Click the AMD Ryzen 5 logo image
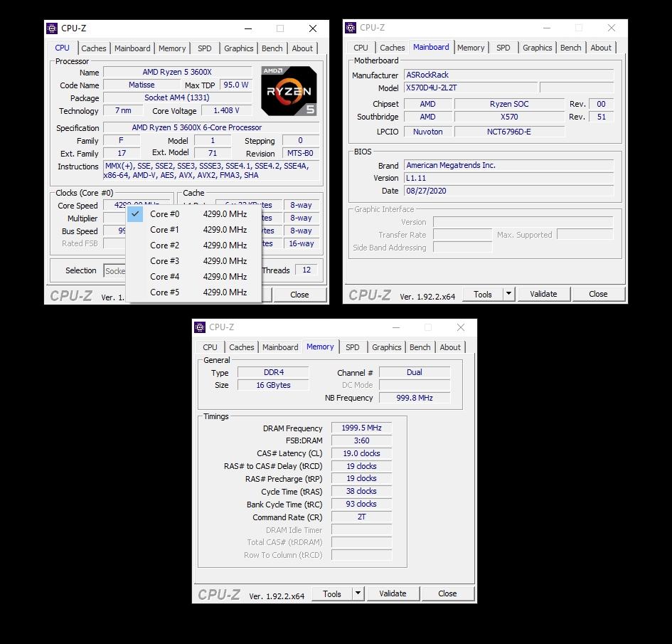The height and width of the screenshot is (644, 672). 289,90
